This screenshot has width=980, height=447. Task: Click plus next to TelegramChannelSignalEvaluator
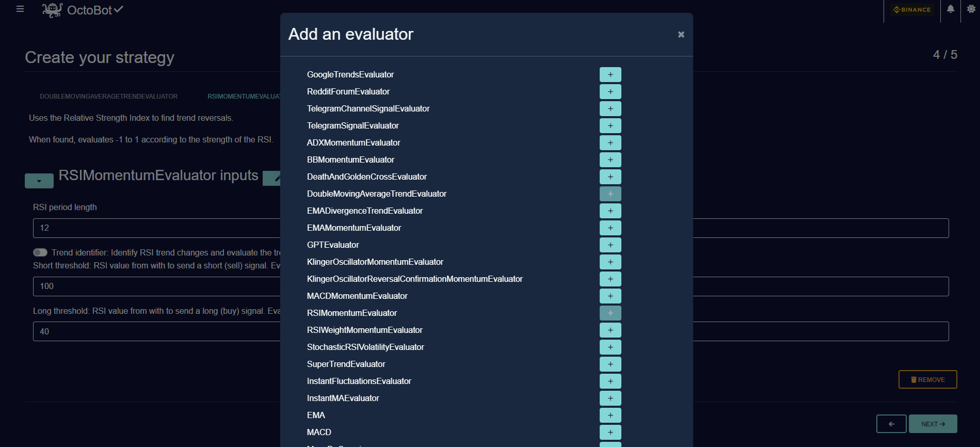[610, 108]
